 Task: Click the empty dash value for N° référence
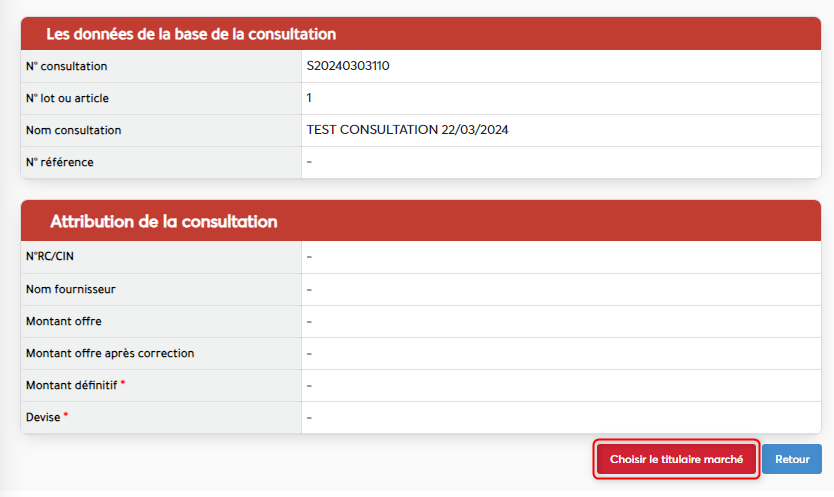point(310,162)
